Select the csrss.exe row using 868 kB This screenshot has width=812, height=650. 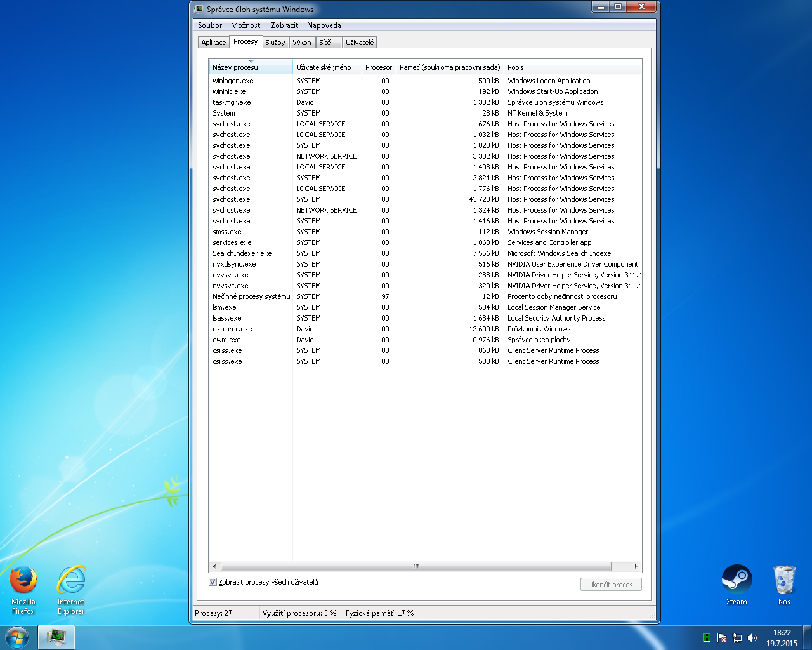[x=425, y=350]
